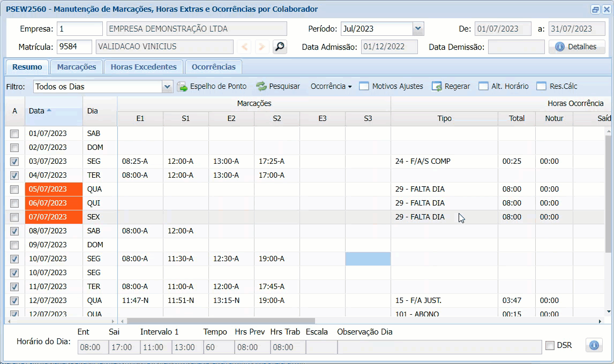The height and width of the screenshot is (364, 614).
Task: Click the Empresa number input field
Action: click(80, 29)
